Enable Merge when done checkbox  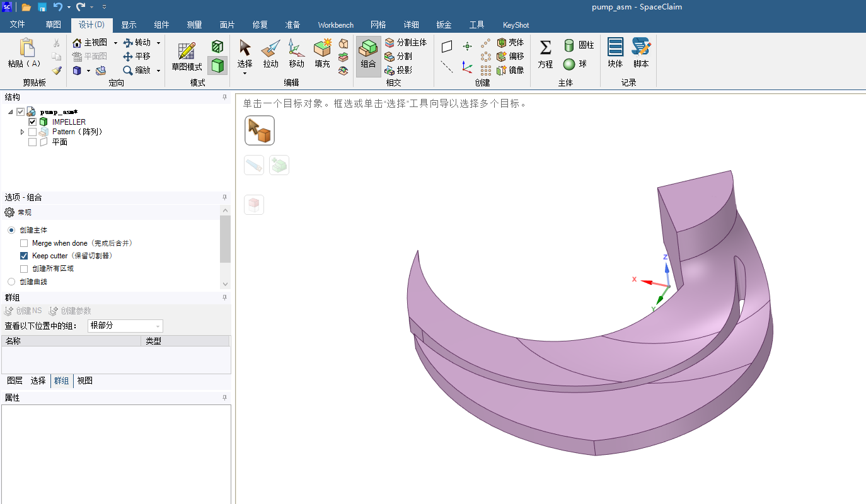(24, 243)
